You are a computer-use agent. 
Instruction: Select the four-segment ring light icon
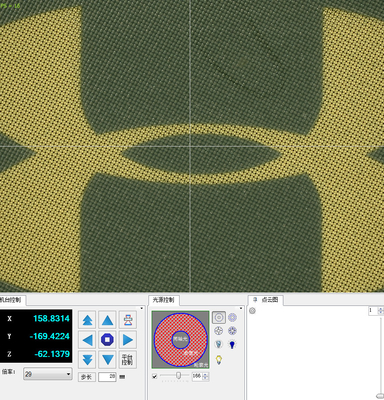(x=219, y=331)
